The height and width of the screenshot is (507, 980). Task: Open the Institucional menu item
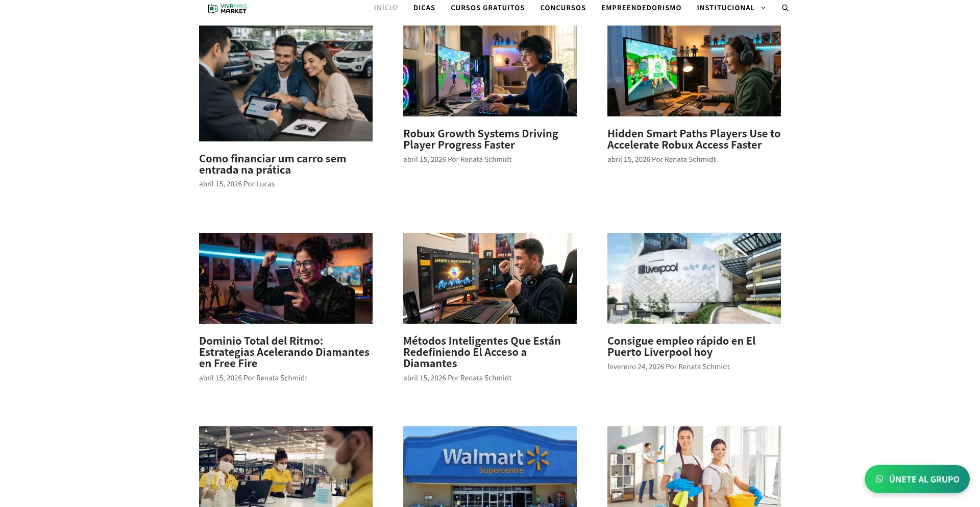pos(725,8)
